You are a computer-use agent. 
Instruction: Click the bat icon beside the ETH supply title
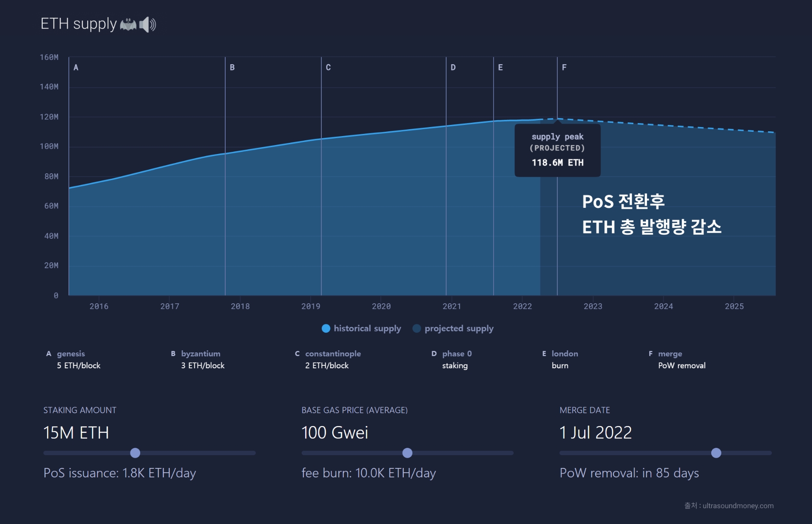[x=129, y=24]
